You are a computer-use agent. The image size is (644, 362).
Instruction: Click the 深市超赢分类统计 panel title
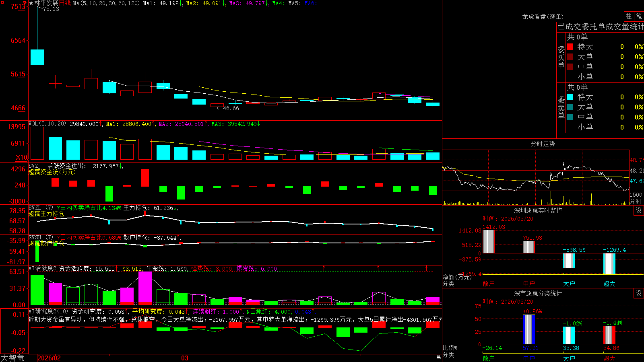(538, 293)
